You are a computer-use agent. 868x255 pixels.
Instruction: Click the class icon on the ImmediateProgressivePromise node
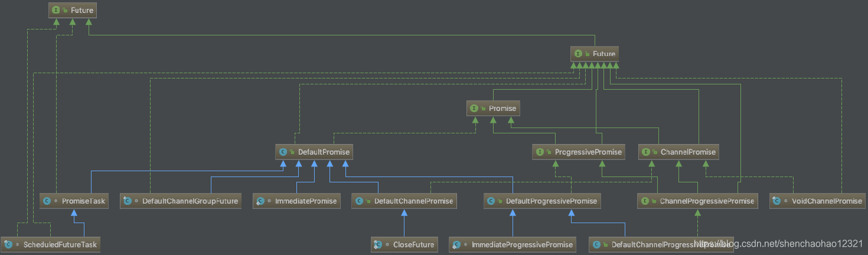[456, 244]
